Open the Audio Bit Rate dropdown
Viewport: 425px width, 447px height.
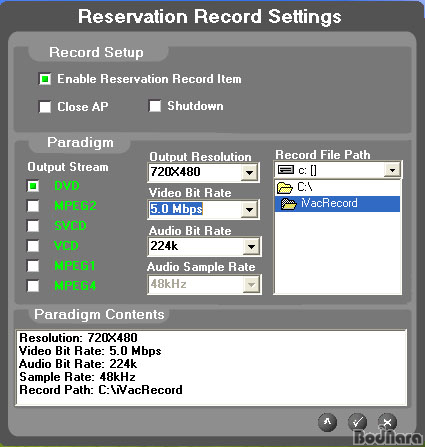click(x=251, y=247)
